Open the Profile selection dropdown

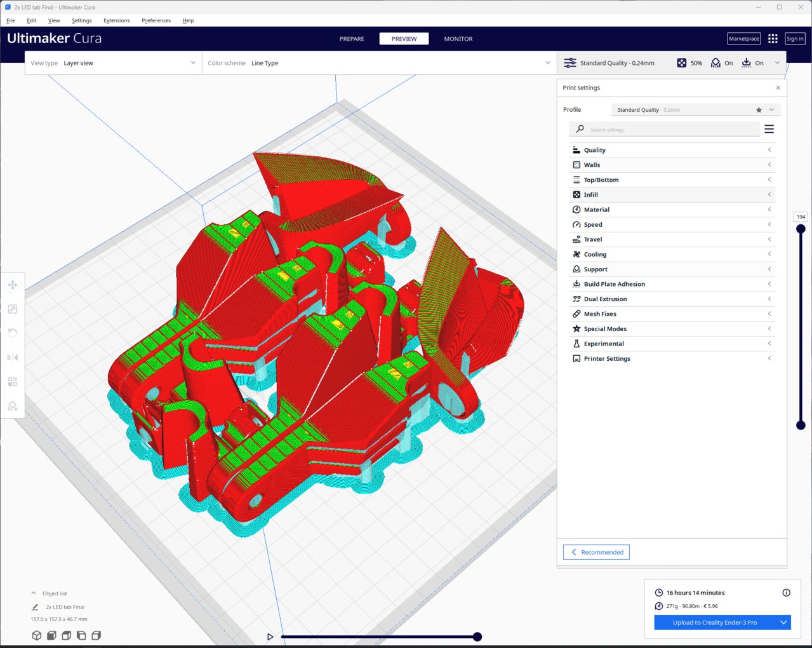click(x=696, y=110)
